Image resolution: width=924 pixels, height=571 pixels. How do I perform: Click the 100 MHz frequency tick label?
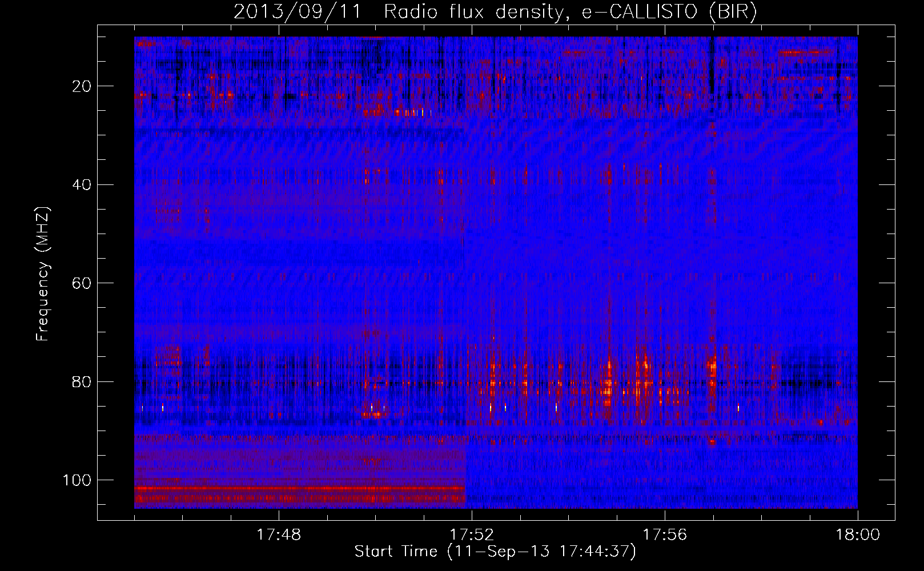tap(77, 480)
